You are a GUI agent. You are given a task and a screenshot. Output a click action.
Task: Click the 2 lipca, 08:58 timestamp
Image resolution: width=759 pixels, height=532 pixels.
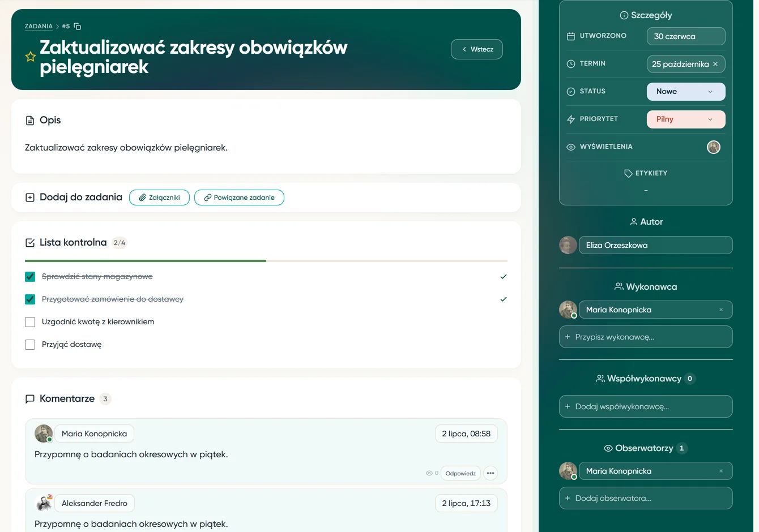pyautogui.click(x=466, y=434)
